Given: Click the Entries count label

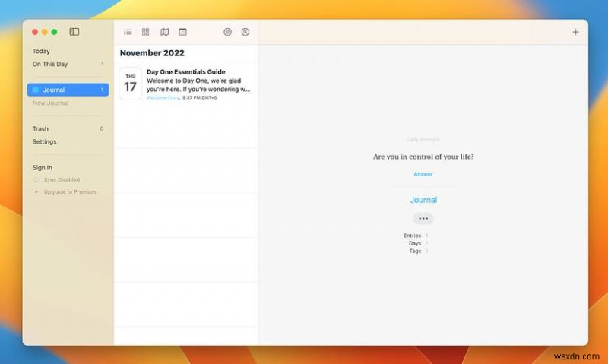Looking at the screenshot, I should pos(412,236).
